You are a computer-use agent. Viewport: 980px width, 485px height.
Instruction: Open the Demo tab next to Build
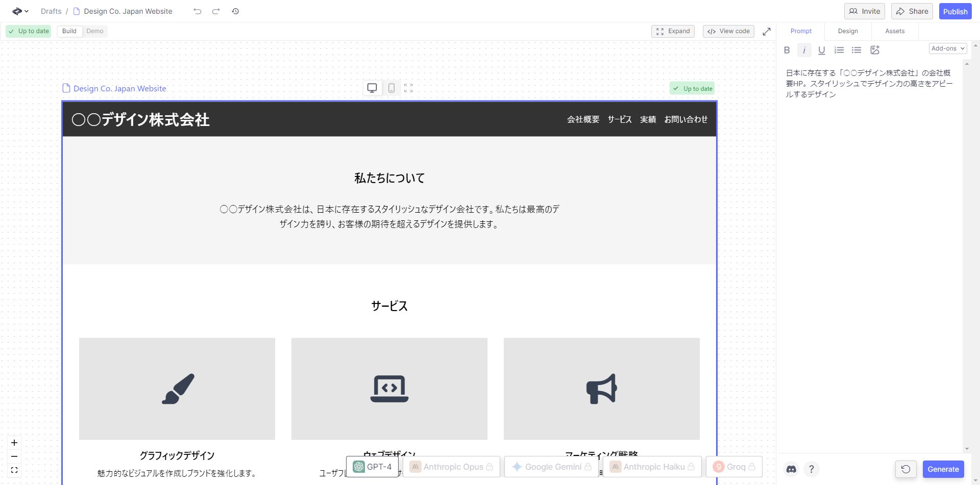(x=94, y=31)
